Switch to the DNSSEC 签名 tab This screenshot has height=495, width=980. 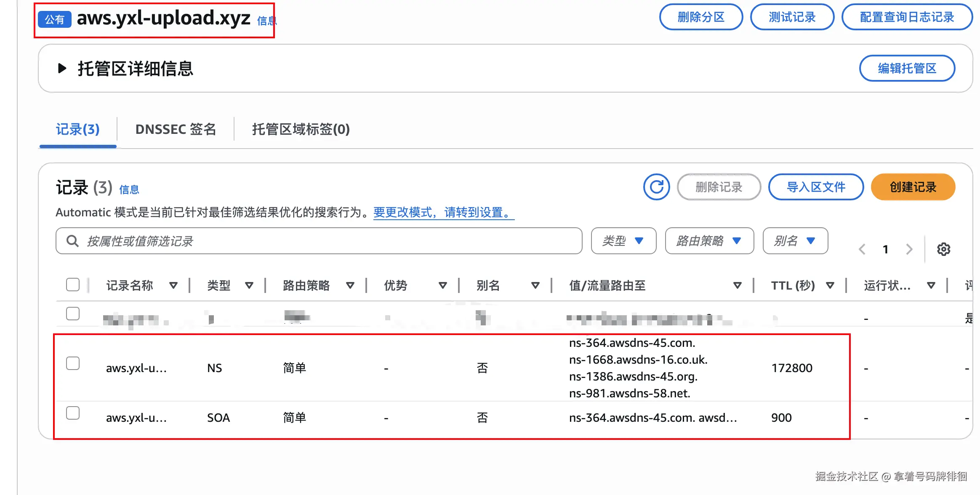tap(176, 129)
